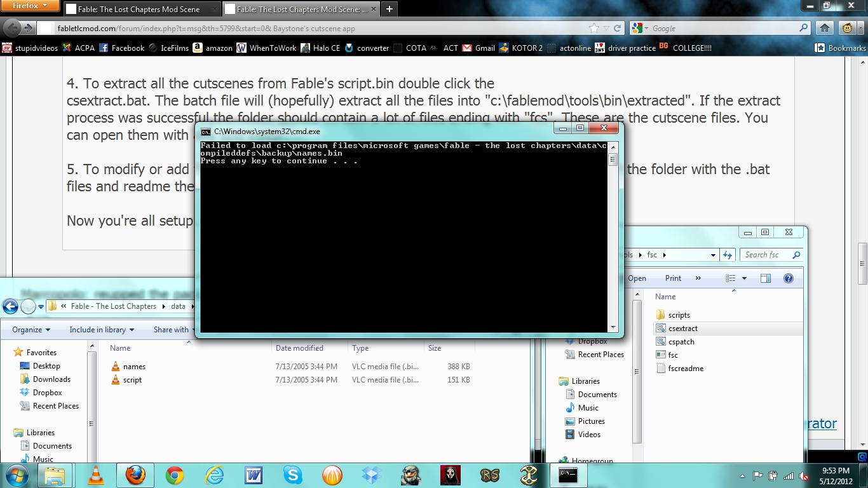
Task: Switch to the first Fable Mod Scene tab
Action: click(x=139, y=10)
